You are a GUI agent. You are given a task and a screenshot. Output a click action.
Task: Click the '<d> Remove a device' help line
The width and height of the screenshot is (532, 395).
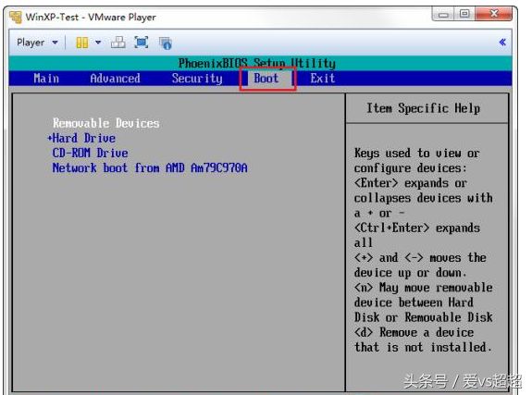414,332
